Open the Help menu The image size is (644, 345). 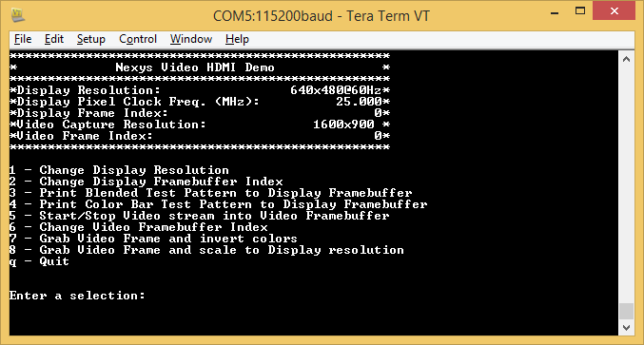[x=237, y=39]
